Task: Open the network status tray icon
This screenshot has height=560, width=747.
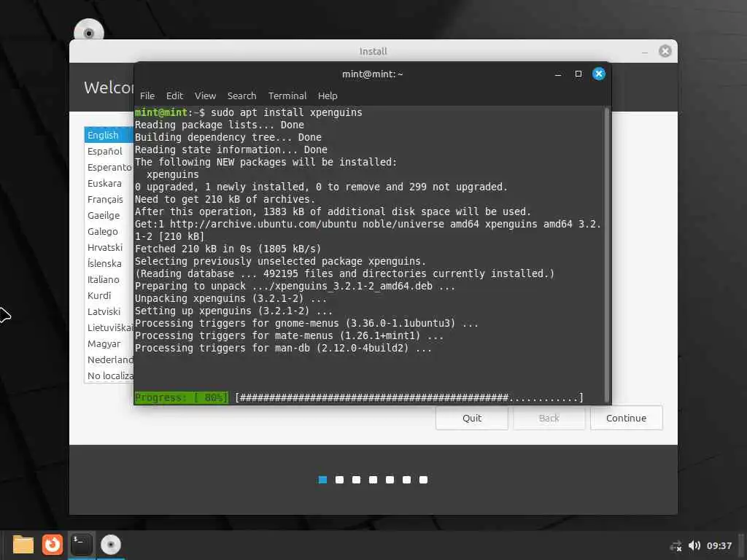Action: pos(676,545)
